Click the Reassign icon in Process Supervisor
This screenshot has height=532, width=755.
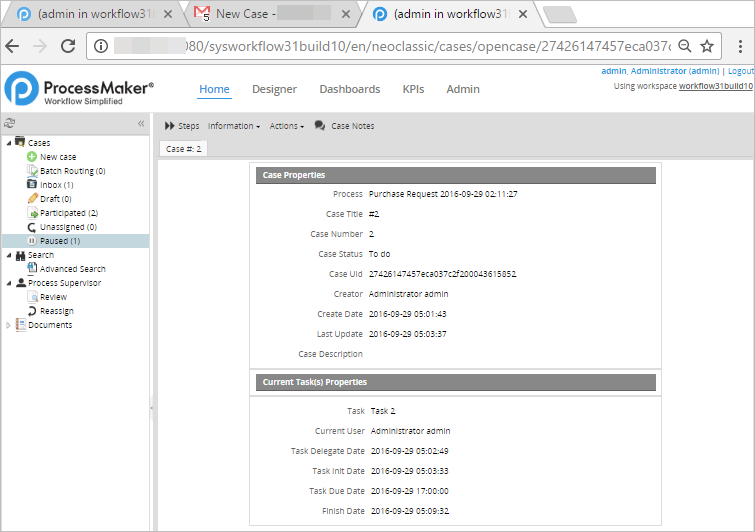pyautogui.click(x=32, y=311)
